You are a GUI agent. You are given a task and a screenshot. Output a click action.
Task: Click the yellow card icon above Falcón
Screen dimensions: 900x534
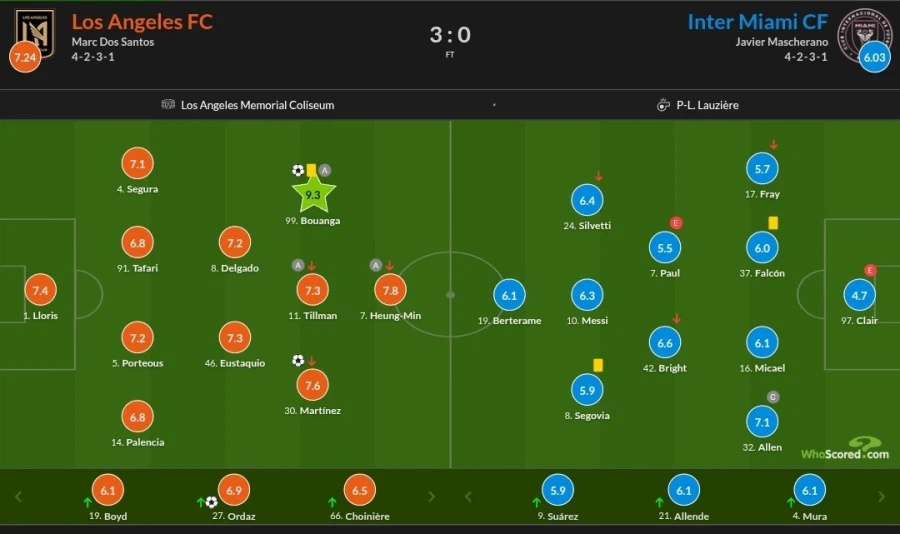(x=773, y=223)
